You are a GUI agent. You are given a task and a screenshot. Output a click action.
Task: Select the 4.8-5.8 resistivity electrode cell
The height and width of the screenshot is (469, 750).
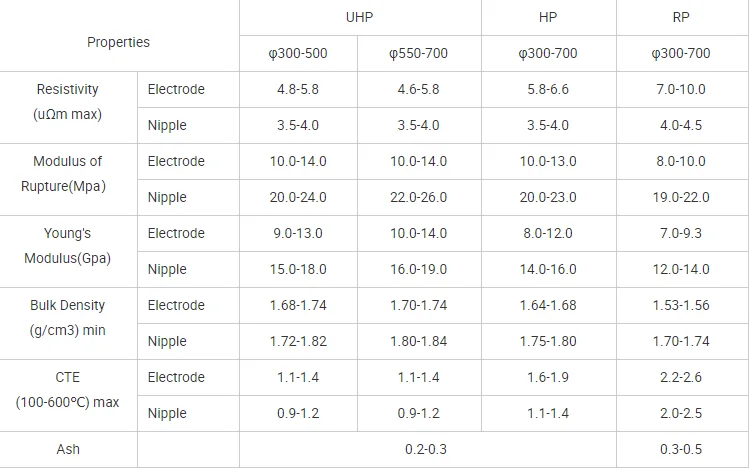pos(298,89)
